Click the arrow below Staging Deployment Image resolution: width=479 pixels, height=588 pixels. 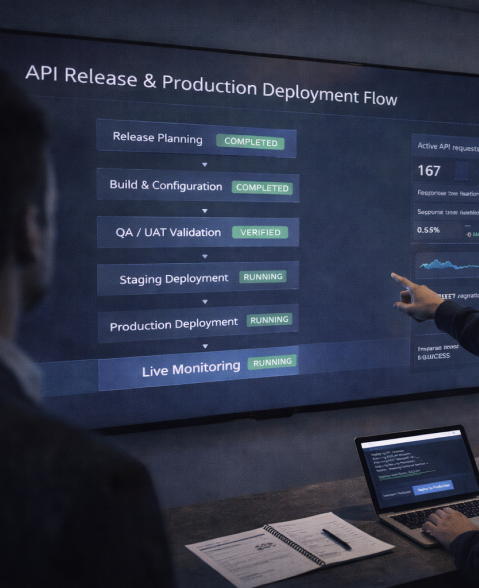click(x=205, y=302)
